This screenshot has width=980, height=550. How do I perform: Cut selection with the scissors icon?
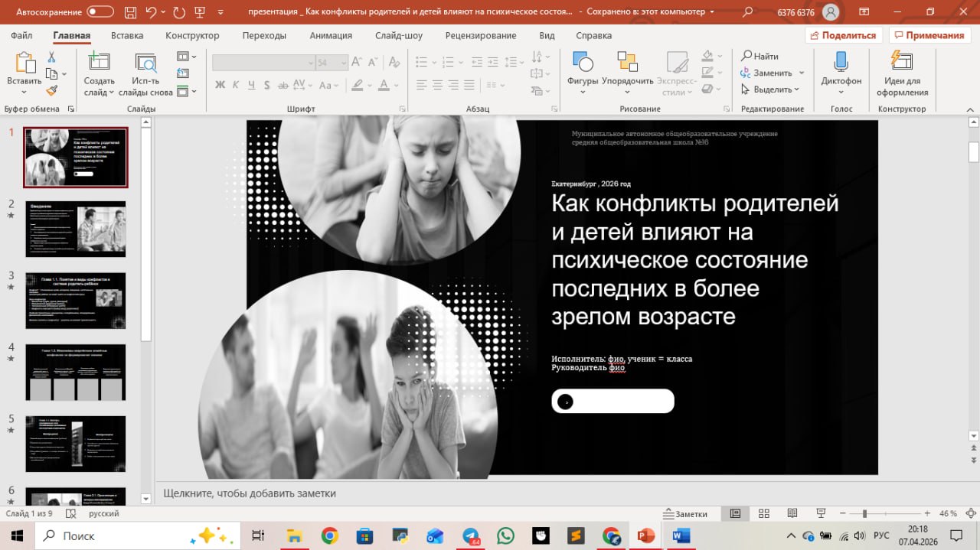(52, 57)
